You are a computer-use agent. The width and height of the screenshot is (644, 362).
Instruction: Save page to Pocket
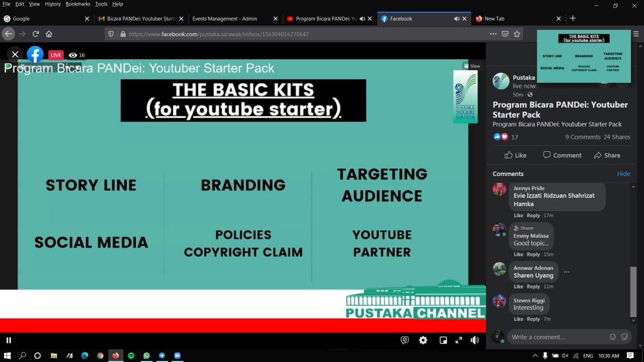pyautogui.click(x=505, y=34)
